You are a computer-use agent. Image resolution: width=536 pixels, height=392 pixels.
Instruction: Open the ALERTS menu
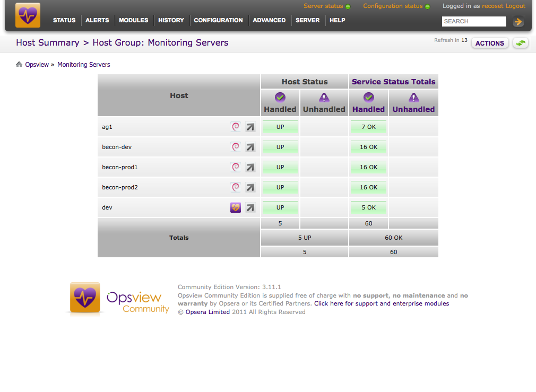97,20
